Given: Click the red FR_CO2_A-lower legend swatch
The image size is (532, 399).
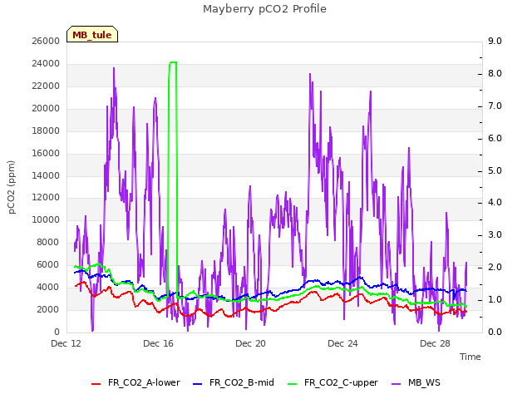Looking at the screenshot, I should click(x=96, y=384).
